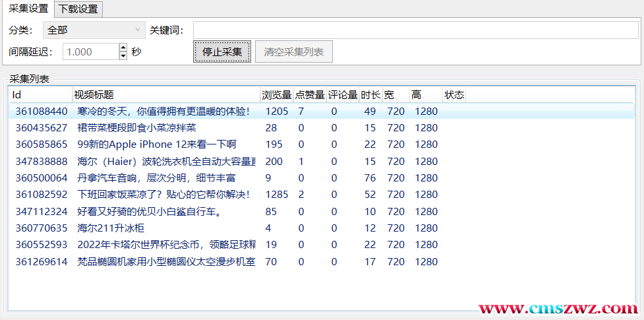Switch to the 下载设置 tab
The width and height of the screenshot is (644, 320).
78,9
